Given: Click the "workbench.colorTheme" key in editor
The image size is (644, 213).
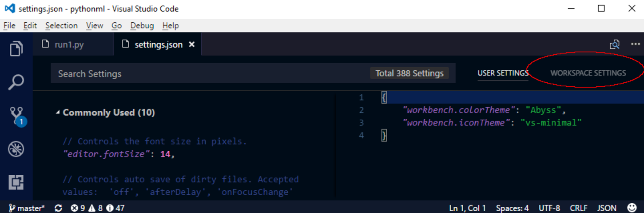Looking at the screenshot, I should pos(459,110).
